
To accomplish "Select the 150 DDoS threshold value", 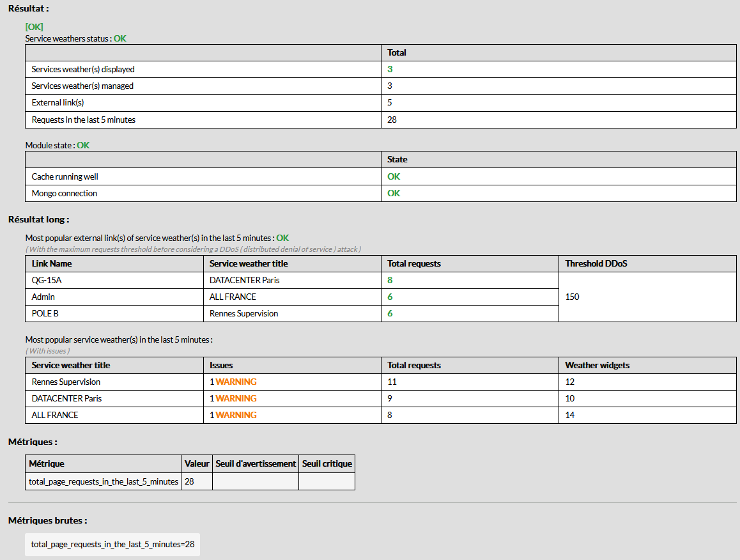I will [573, 297].
